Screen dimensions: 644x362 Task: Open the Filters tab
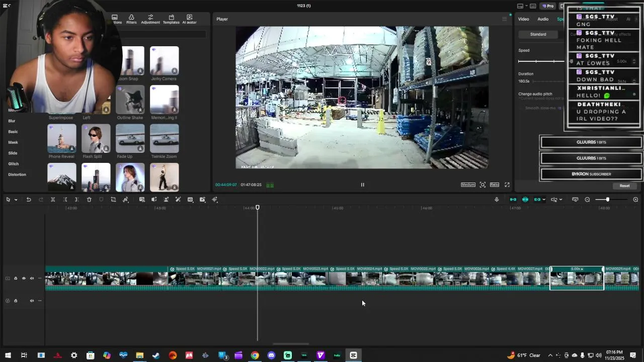(x=131, y=20)
